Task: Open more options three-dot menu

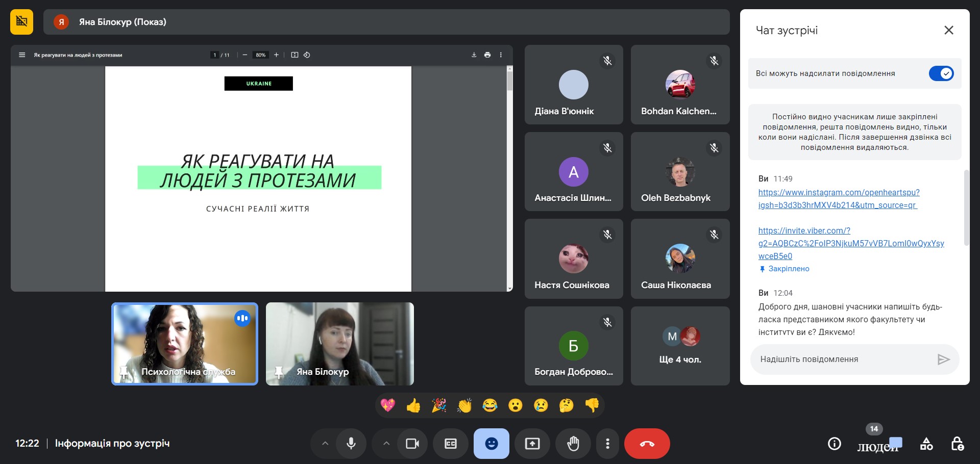Action: pyautogui.click(x=607, y=444)
